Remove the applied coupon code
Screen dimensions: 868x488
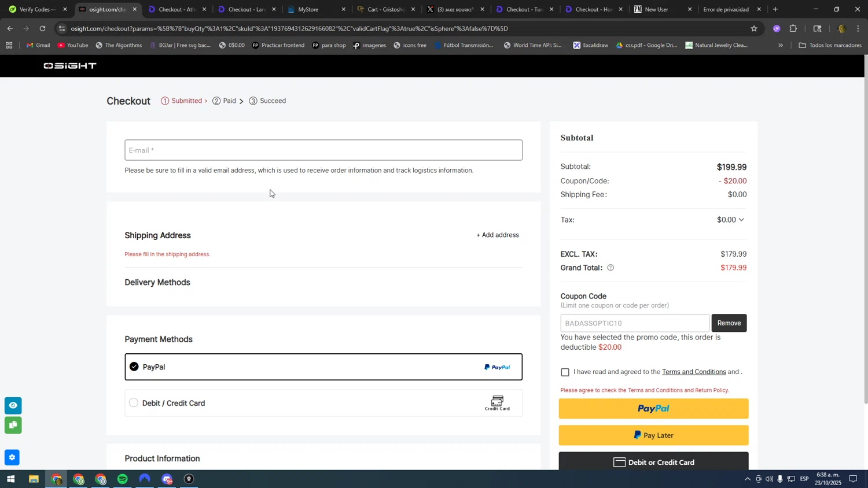point(729,323)
